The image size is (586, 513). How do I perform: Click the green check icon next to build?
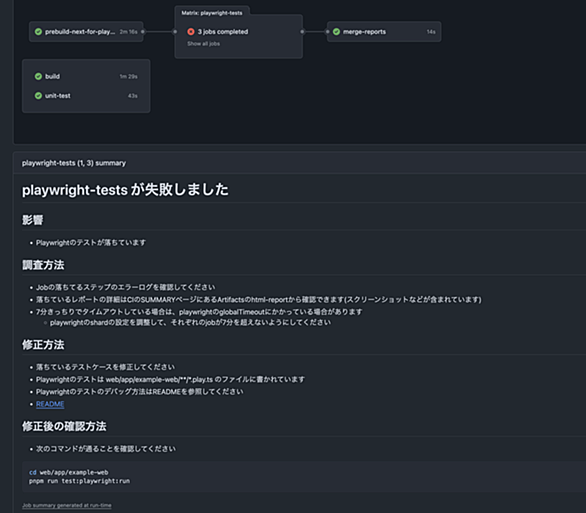[x=38, y=76]
